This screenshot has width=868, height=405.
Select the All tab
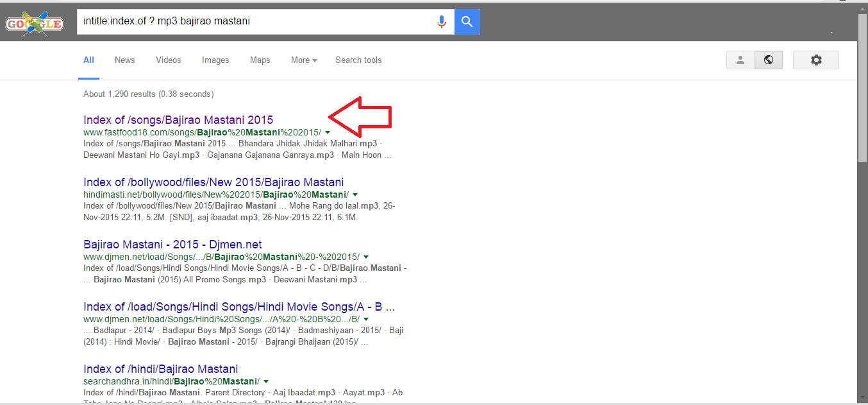coord(88,60)
